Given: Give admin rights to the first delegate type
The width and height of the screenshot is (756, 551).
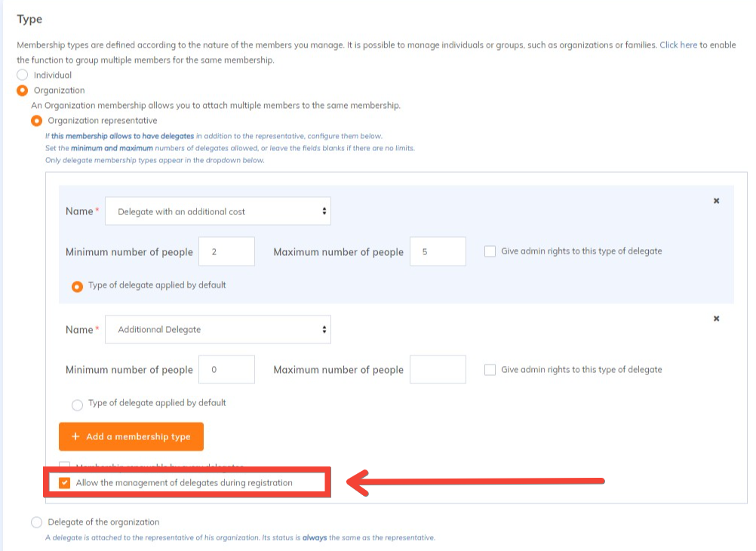Looking at the screenshot, I should [490, 252].
